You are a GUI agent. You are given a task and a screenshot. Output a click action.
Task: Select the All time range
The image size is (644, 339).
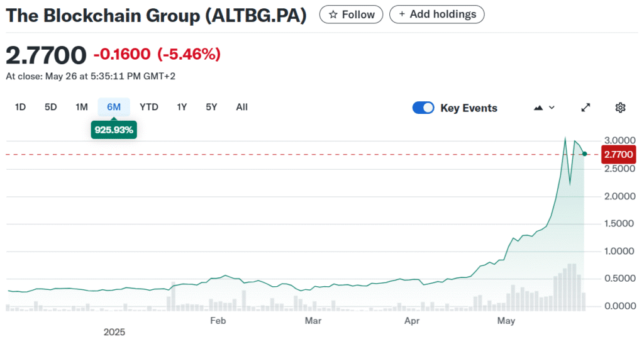(242, 107)
